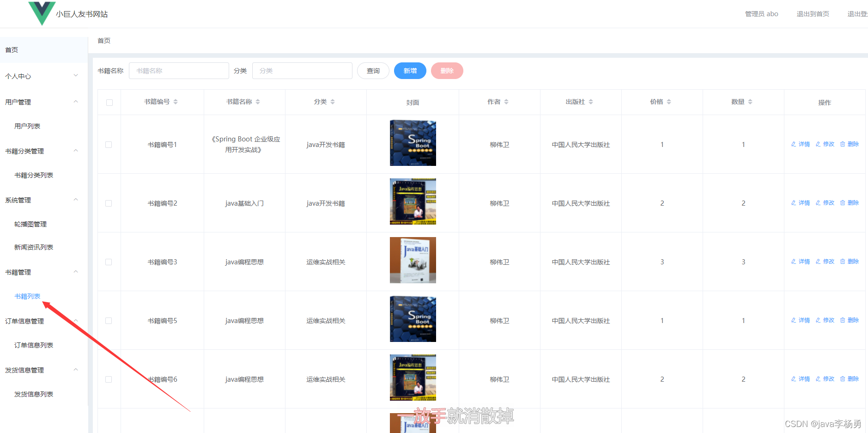Click 修改 edit icon for 书籍编号2 row
Image resolution: width=868 pixels, height=433 pixels.
pyautogui.click(x=818, y=203)
